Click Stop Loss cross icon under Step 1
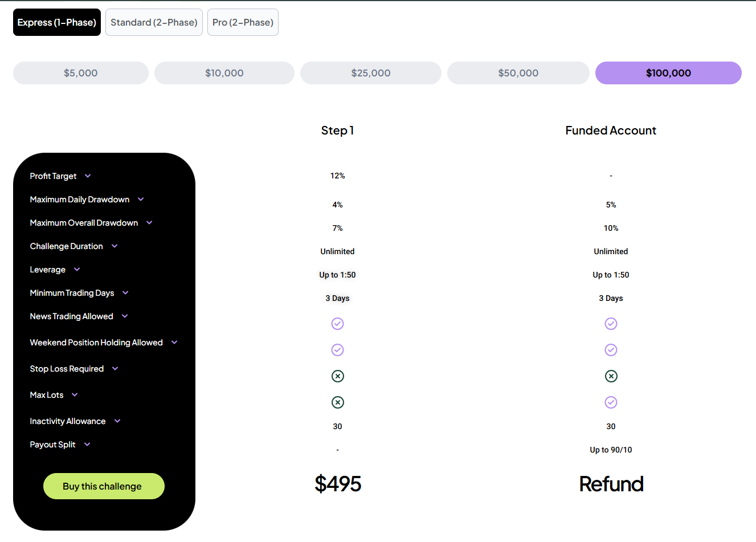The width and height of the screenshot is (756, 542). click(x=337, y=376)
